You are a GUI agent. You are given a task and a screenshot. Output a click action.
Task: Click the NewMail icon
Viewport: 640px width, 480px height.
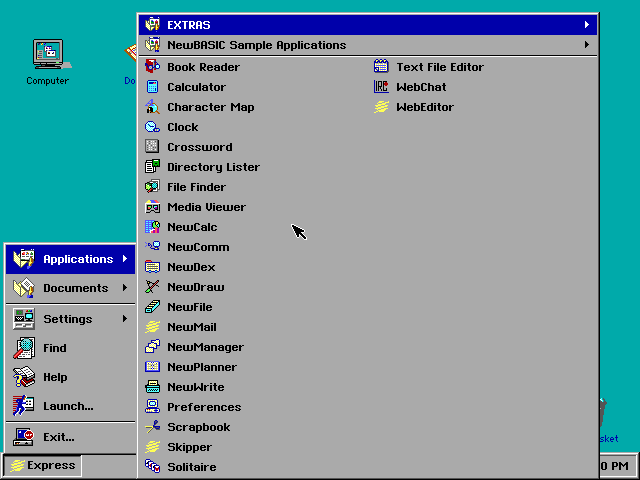152,327
